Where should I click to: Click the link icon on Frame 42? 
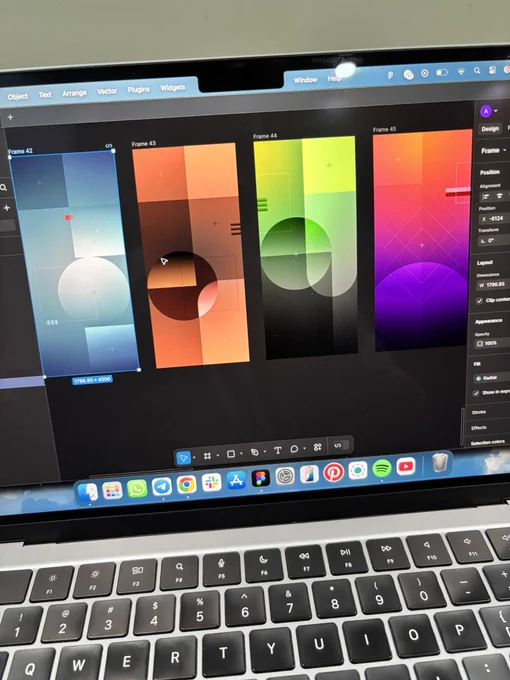click(x=109, y=146)
